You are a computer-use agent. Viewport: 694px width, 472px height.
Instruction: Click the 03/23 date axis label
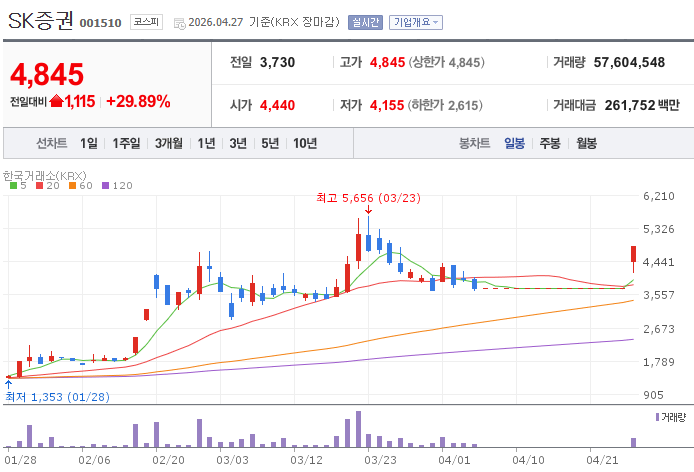[380, 460]
